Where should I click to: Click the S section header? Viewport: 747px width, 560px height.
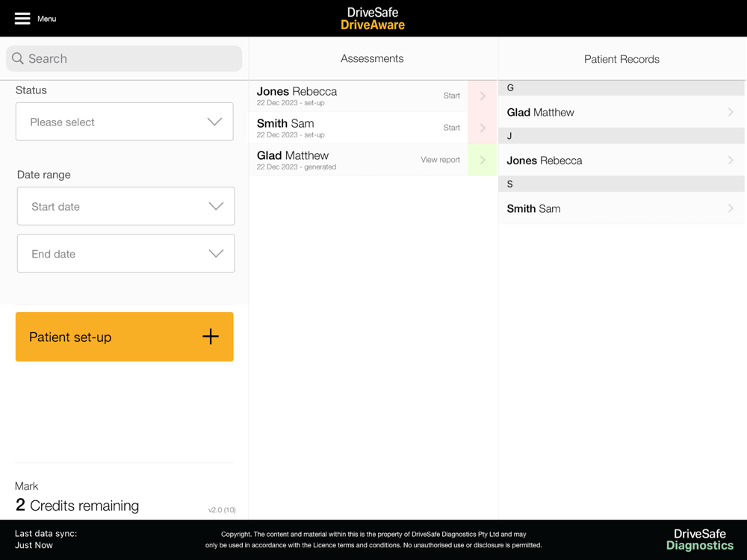622,184
